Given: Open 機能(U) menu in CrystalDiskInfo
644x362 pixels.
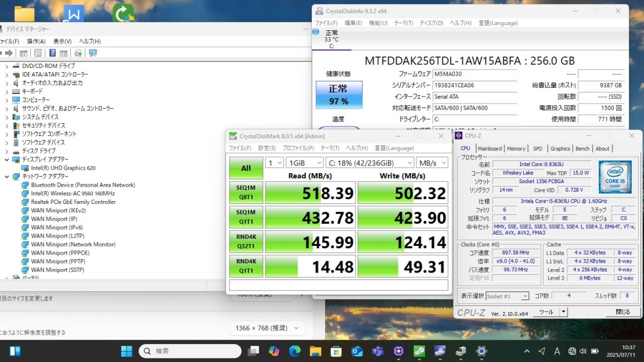Looking at the screenshot, I should point(378,23).
